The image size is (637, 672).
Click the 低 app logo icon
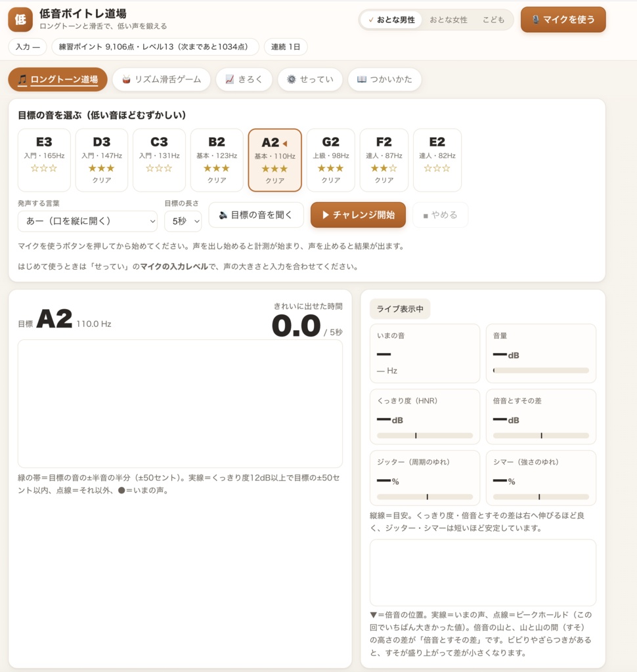[20, 20]
